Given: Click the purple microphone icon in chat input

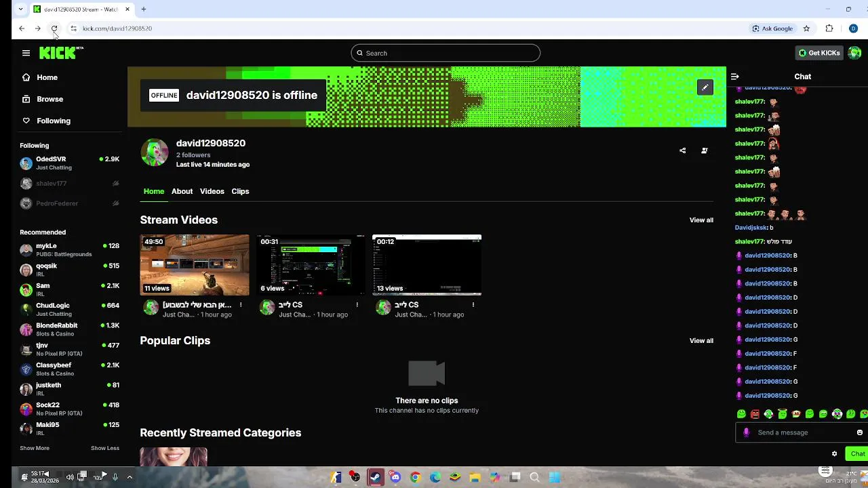Looking at the screenshot, I should coord(747,432).
